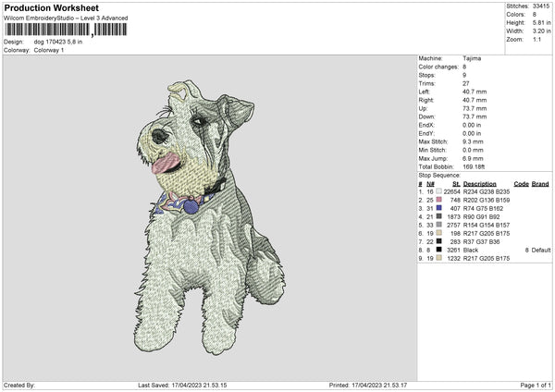Select the EndX value 0.00 in
This screenshot has width=555, height=392.
coord(472,125)
